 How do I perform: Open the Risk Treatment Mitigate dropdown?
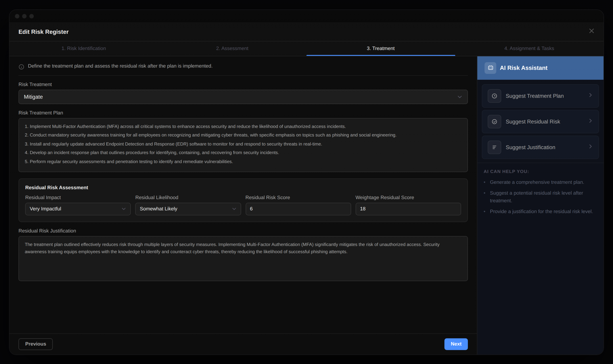[243, 97]
